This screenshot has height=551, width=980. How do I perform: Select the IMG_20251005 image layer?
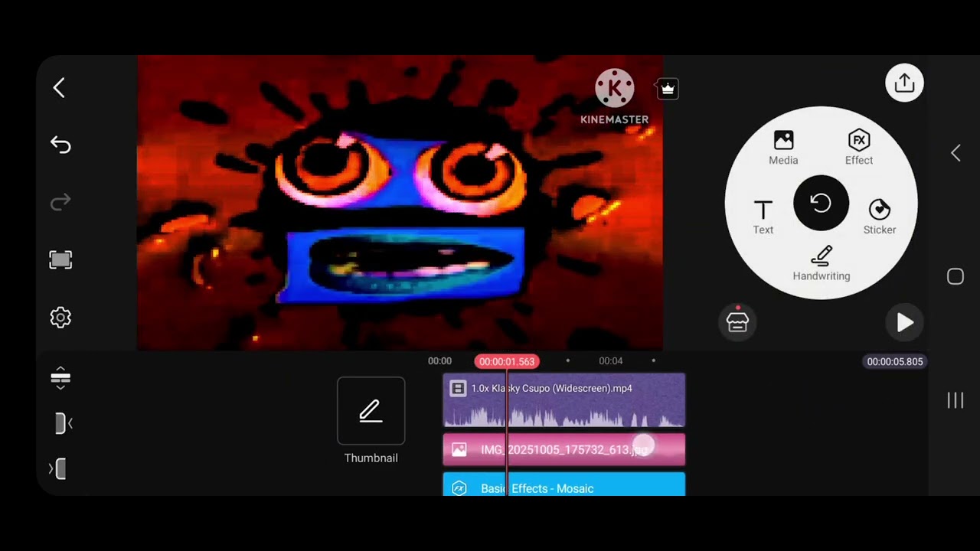tap(564, 450)
